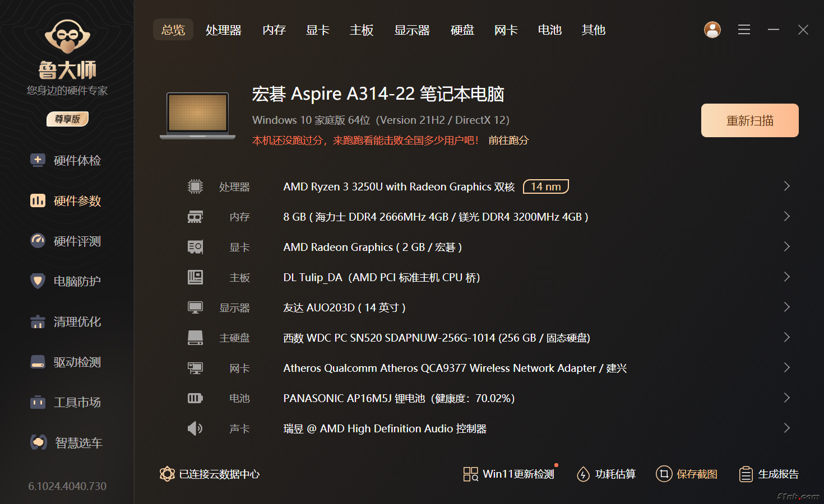Switch to the 其他 tab
824x504 pixels.
pos(594,30)
